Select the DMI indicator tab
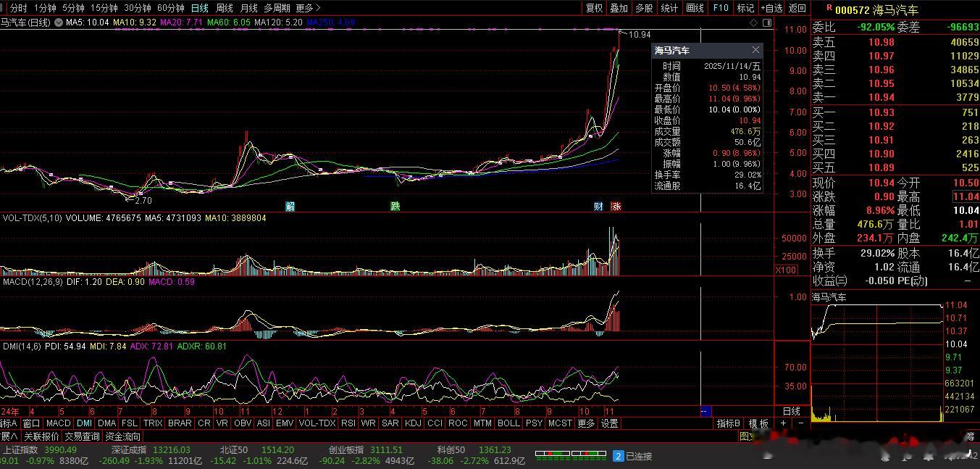Image resolution: width=980 pixels, height=469 pixels. (x=84, y=423)
